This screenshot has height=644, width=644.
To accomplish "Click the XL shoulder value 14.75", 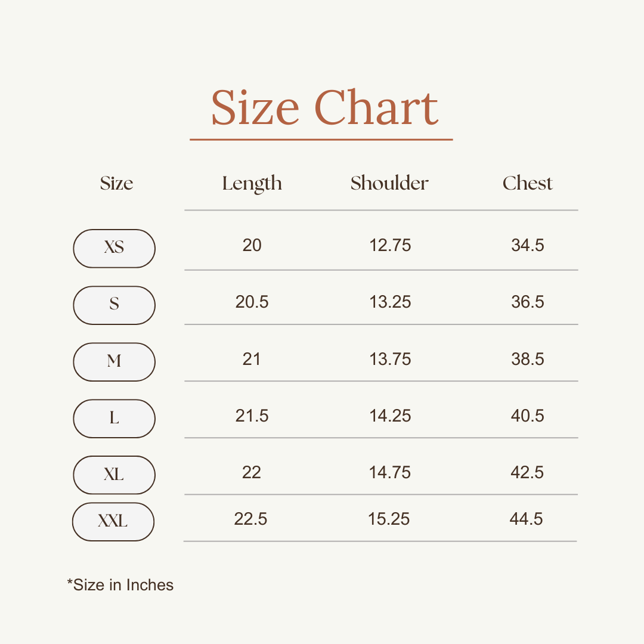I will [x=390, y=472].
